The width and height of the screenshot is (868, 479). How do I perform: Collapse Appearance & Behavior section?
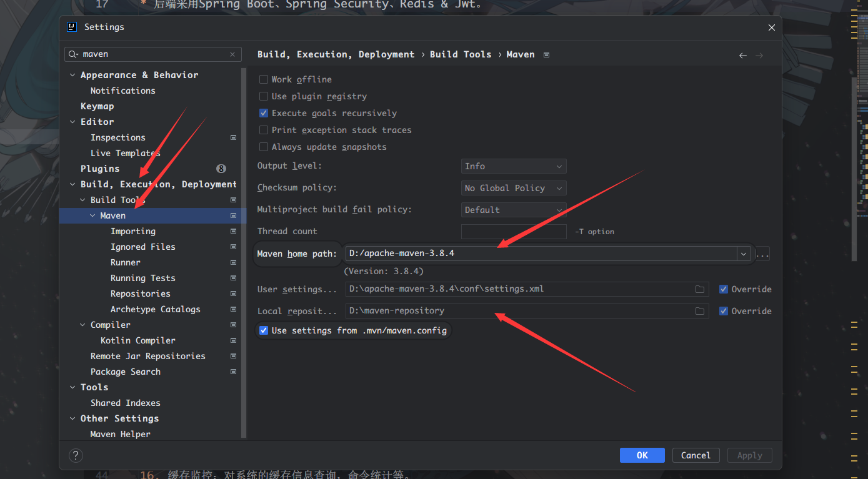pos(72,75)
